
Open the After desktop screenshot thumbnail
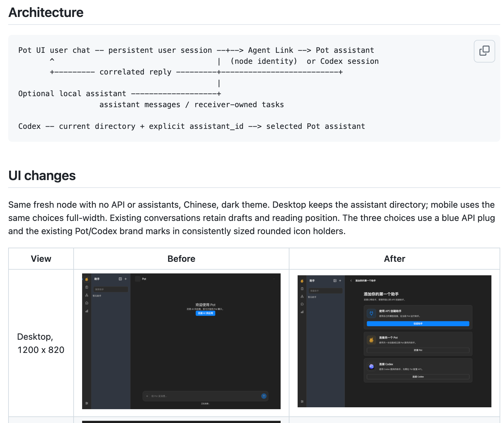395,341
